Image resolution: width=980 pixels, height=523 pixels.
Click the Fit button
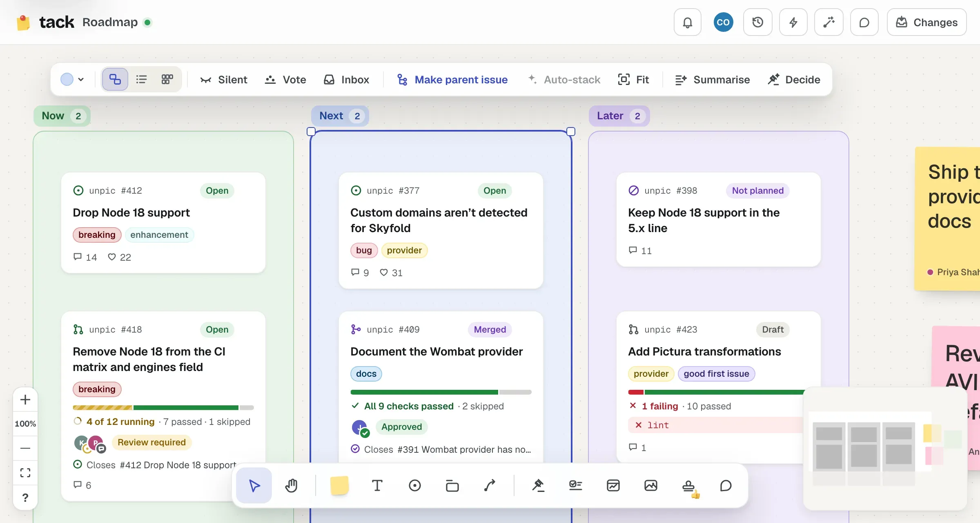coord(633,80)
